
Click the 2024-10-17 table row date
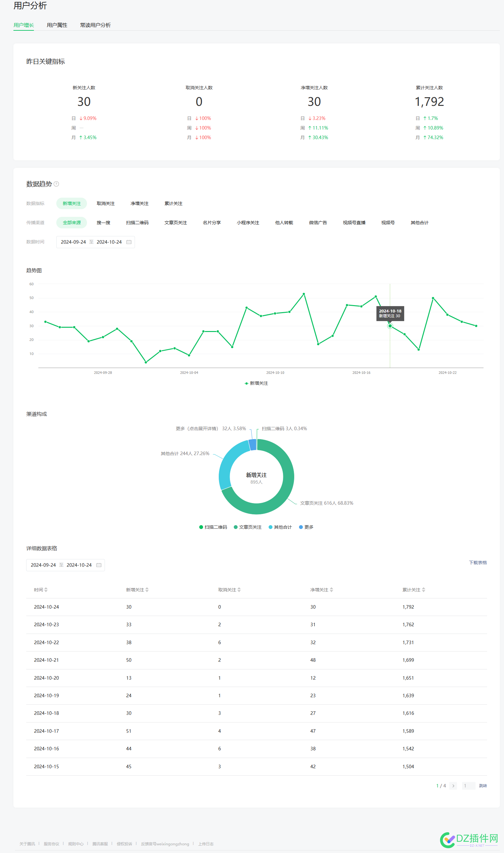click(46, 731)
